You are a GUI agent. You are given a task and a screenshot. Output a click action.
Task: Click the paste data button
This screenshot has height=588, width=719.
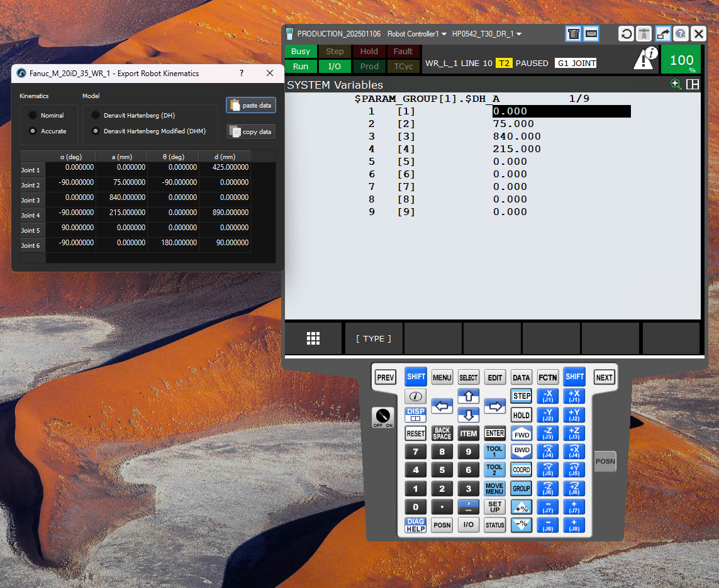(x=251, y=105)
